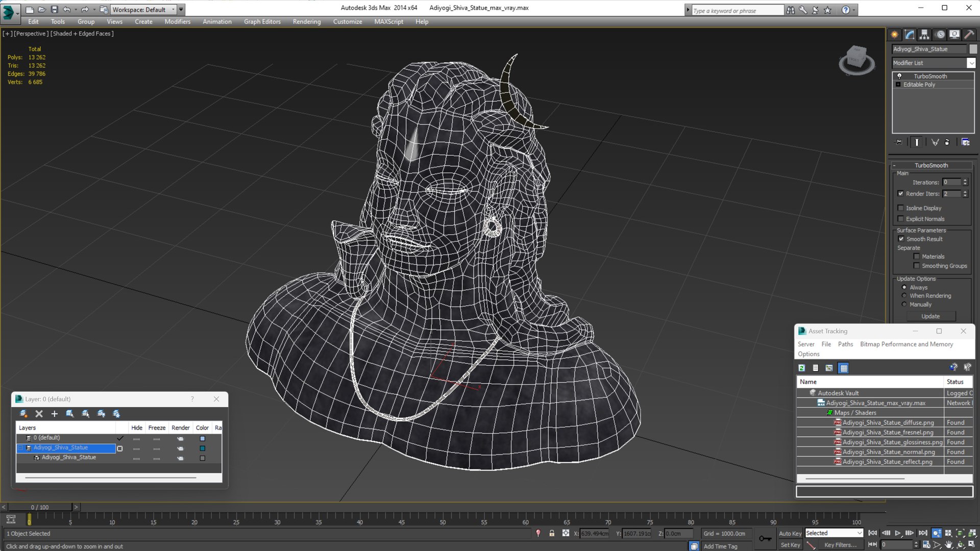Click the Auto Key button
This screenshot has width=980, height=551.
click(x=790, y=534)
